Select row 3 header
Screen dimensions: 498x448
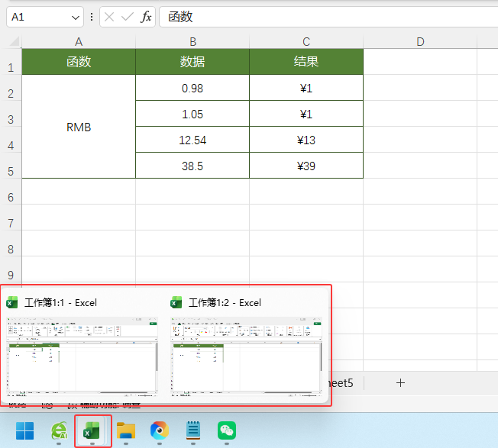11,114
